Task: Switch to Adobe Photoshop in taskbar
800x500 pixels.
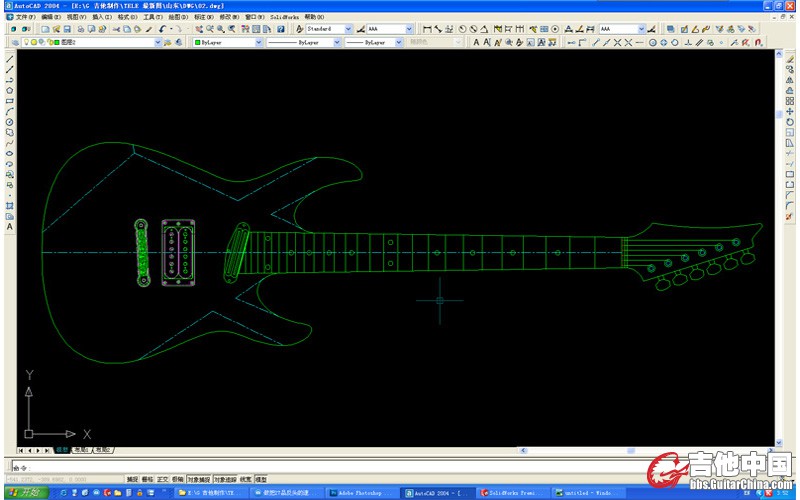Action: click(358, 493)
